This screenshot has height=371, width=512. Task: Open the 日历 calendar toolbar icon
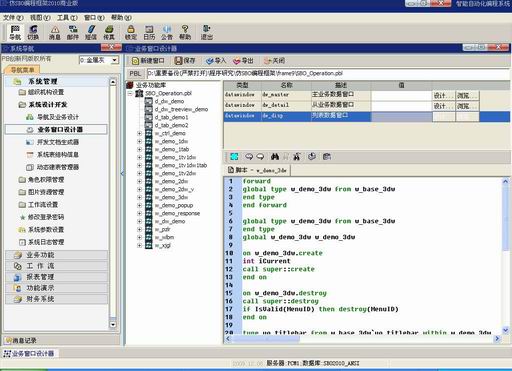(149, 32)
